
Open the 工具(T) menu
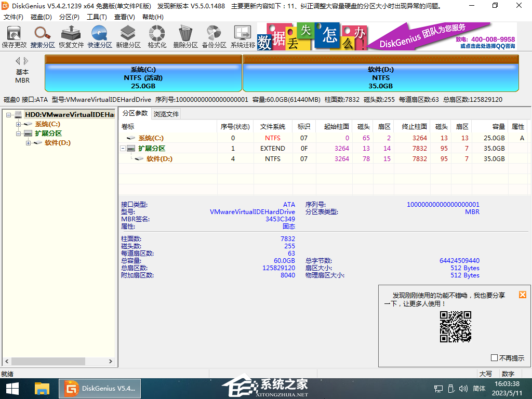coord(97,17)
